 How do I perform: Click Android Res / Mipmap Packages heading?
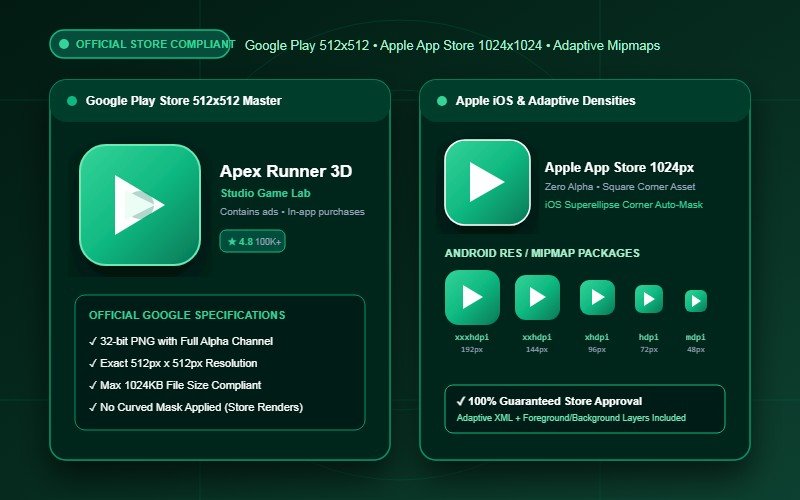tap(542, 253)
